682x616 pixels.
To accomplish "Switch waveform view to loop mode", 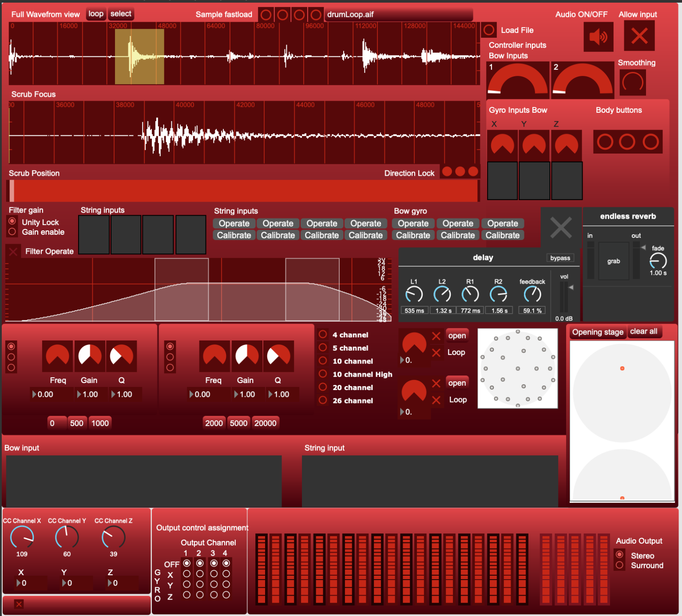I will pyautogui.click(x=96, y=14).
